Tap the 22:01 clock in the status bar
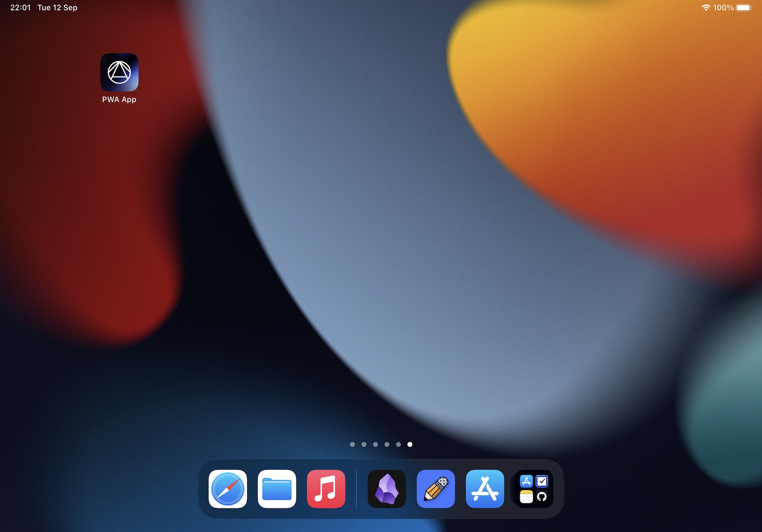The image size is (762, 532). (20, 8)
